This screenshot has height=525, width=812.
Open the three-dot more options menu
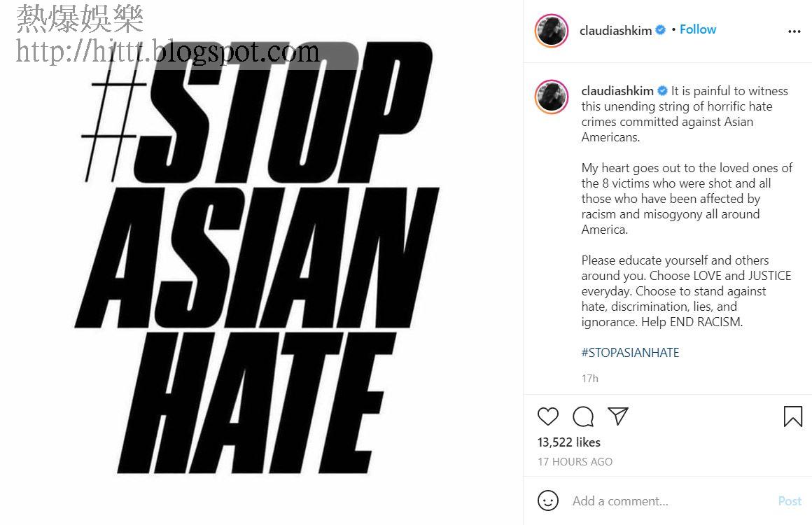(x=794, y=31)
